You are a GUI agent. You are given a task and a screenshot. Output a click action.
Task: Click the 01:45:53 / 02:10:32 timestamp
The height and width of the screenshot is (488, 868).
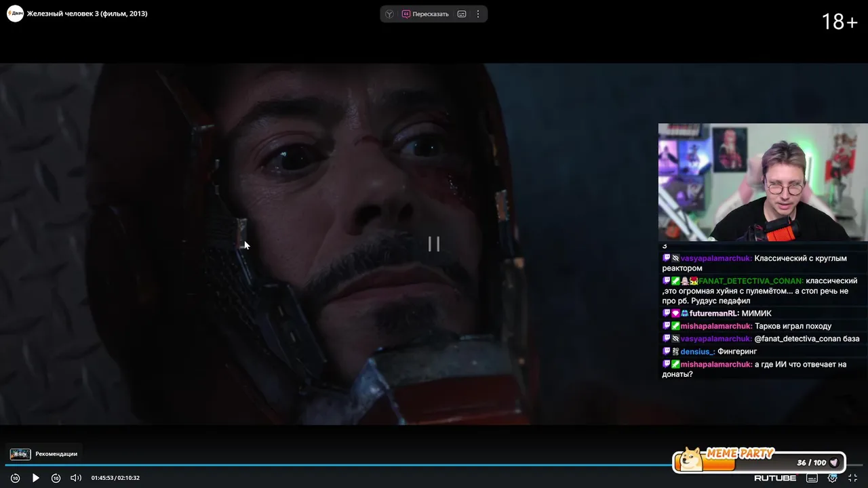click(x=115, y=478)
